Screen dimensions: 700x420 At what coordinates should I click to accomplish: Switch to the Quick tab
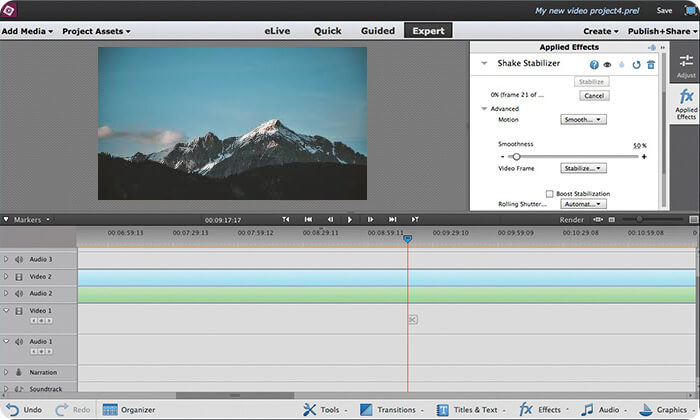(x=328, y=31)
